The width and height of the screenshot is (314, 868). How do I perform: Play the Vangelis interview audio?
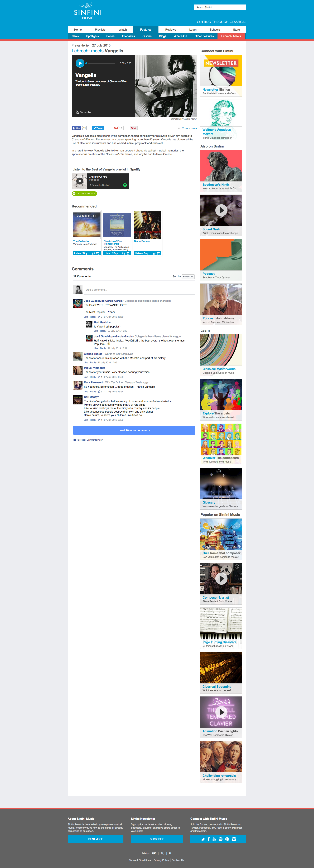tap(80, 63)
